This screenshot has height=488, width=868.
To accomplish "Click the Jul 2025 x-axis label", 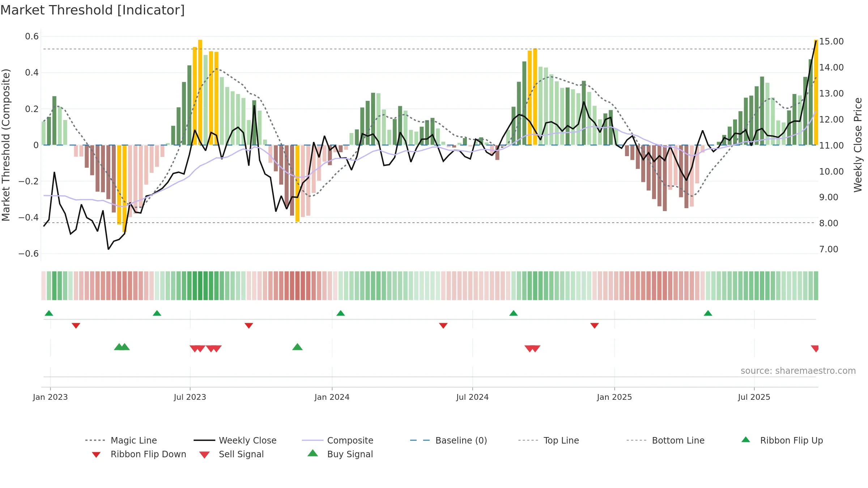I will (754, 397).
